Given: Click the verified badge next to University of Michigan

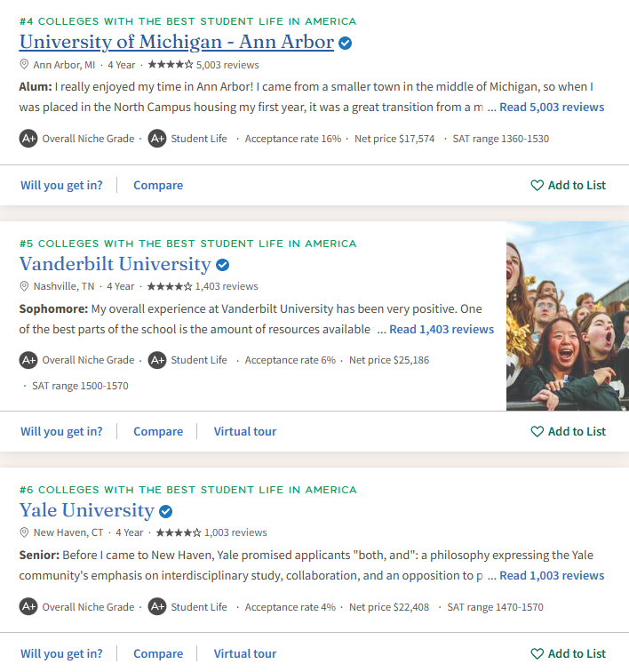Looking at the screenshot, I should [x=345, y=43].
